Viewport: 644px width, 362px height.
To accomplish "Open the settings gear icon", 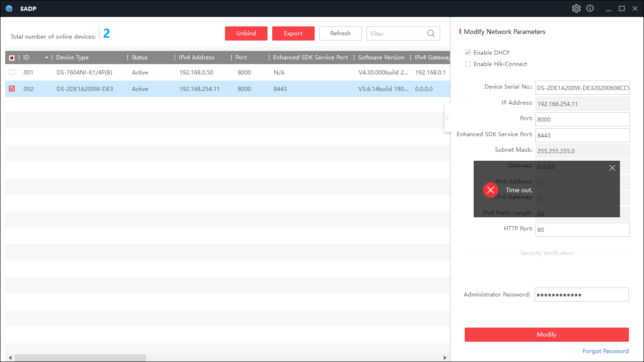I will coord(576,8).
